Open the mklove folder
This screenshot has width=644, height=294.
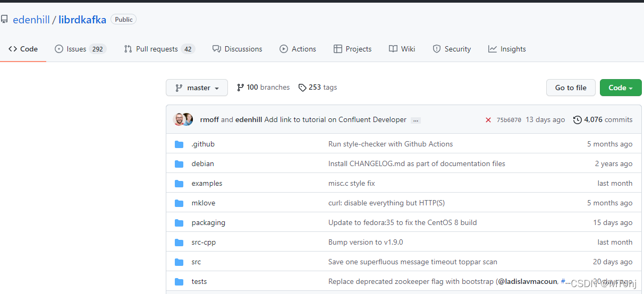click(x=204, y=203)
